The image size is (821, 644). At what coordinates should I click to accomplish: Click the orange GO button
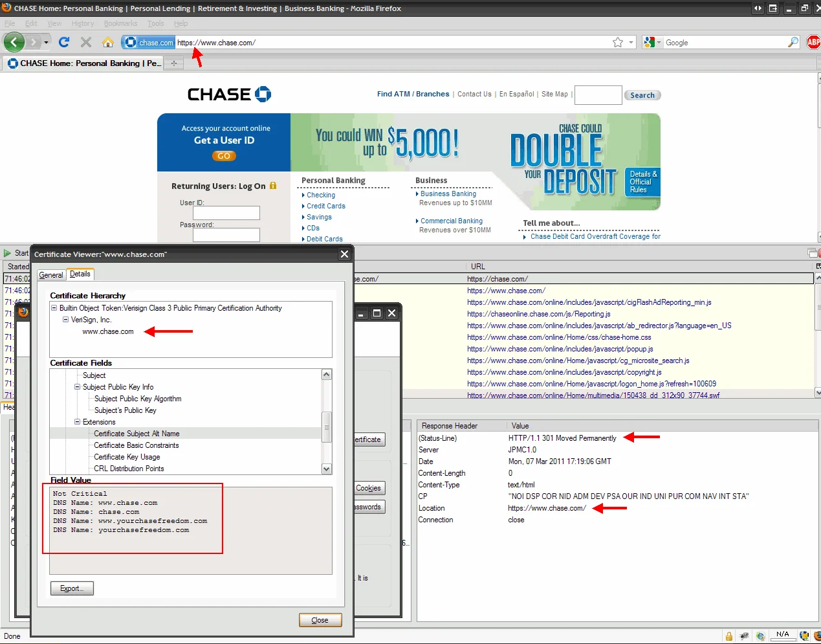pyautogui.click(x=224, y=156)
